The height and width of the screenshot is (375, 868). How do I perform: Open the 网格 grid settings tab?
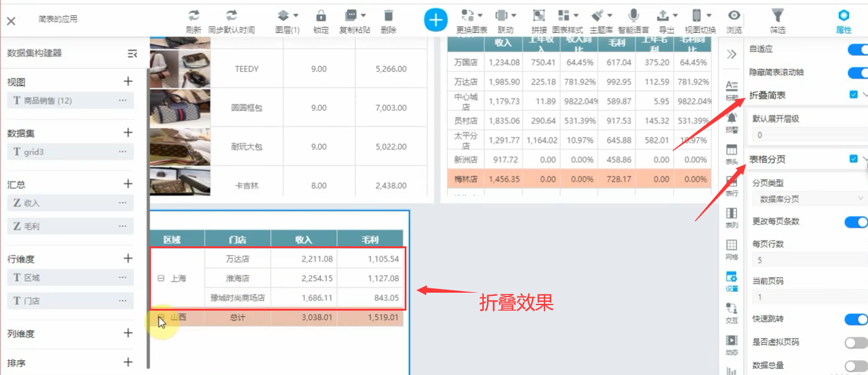731,250
